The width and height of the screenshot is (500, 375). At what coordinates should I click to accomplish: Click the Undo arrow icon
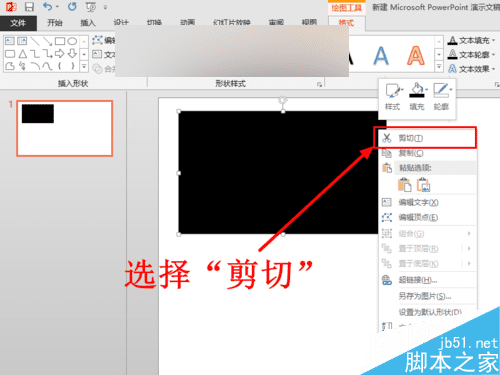[48, 6]
